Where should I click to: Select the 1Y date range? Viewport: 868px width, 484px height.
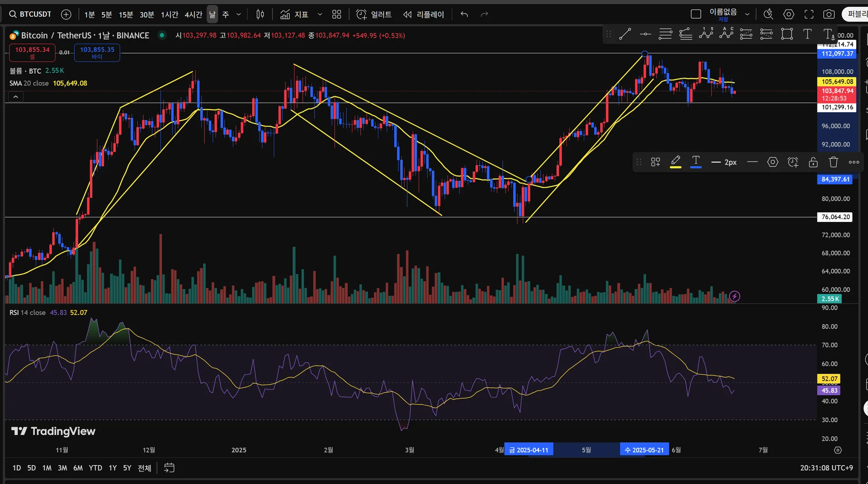(113, 468)
